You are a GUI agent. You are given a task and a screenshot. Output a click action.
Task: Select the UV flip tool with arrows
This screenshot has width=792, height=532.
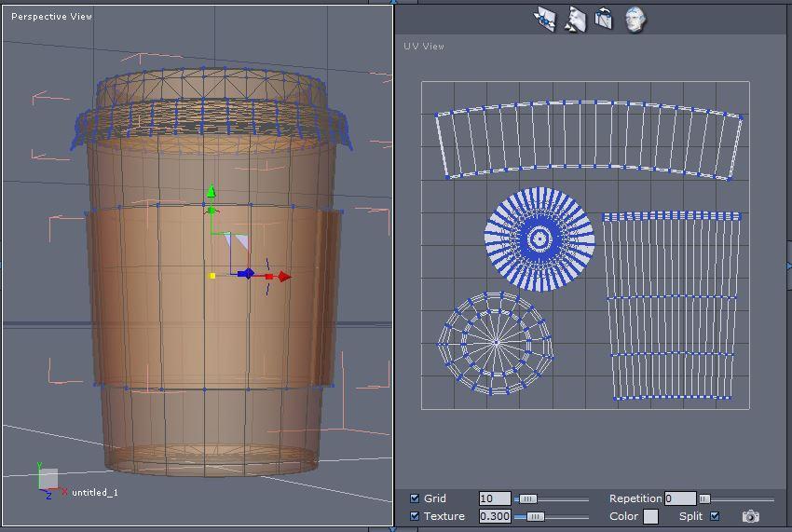point(575,20)
